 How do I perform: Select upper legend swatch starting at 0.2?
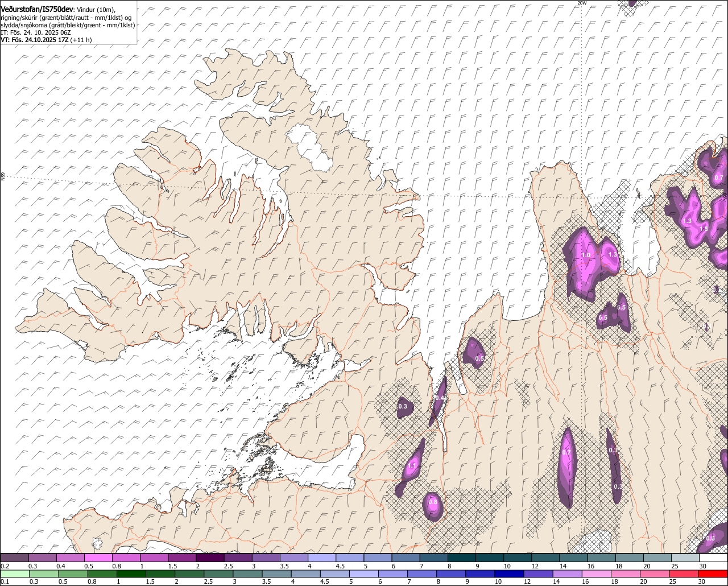(14, 558)
